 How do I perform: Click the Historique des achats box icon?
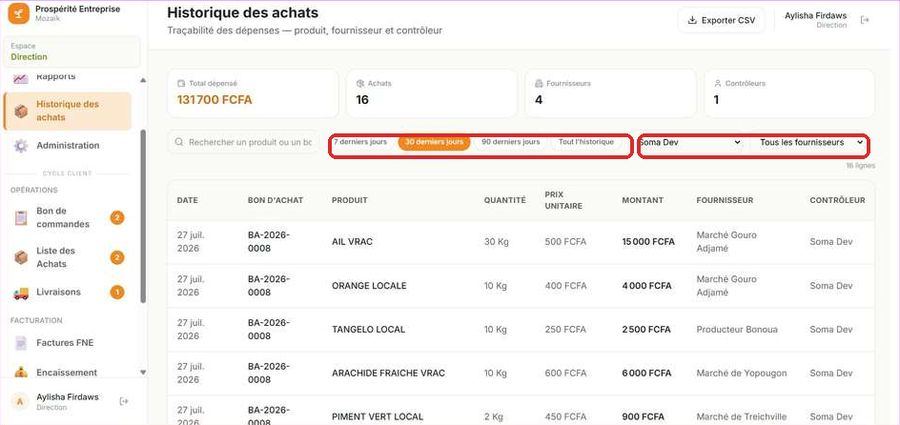(x=21, y=111)
